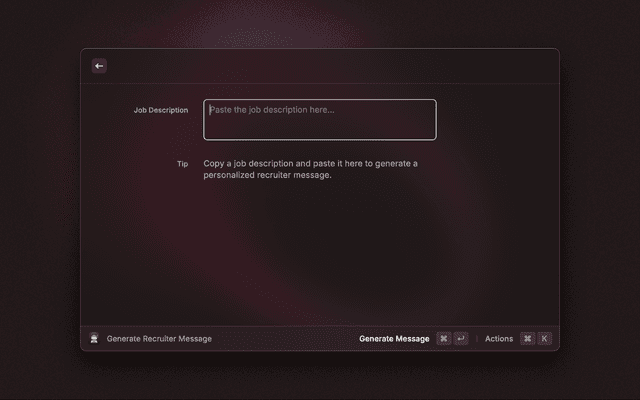Click the Job Description field label
The width and height of the screenshot is (640, 400).
pyautogui.click(x=160, y=110)
